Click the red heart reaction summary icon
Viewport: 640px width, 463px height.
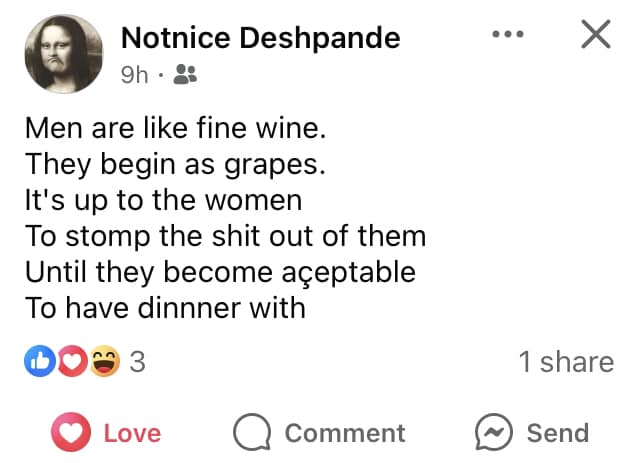point(72,361)
